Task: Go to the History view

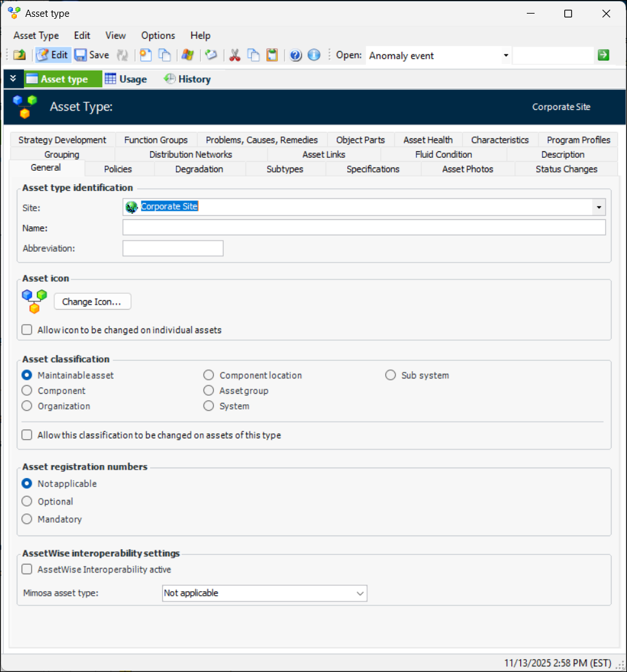Action: click(x=187, y=79)
